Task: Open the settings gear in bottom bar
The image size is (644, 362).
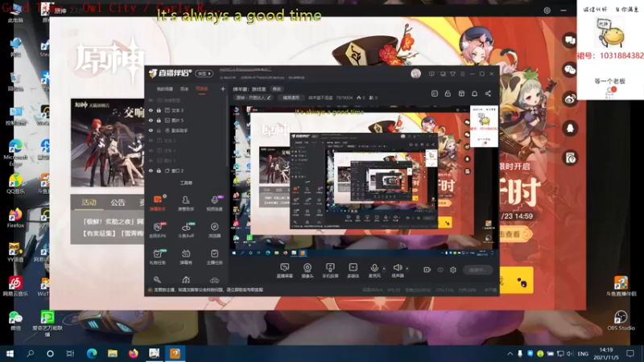Action: point(453,269)
